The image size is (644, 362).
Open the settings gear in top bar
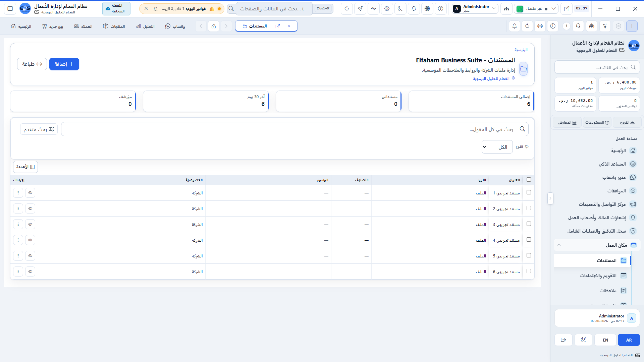[387, 9]
